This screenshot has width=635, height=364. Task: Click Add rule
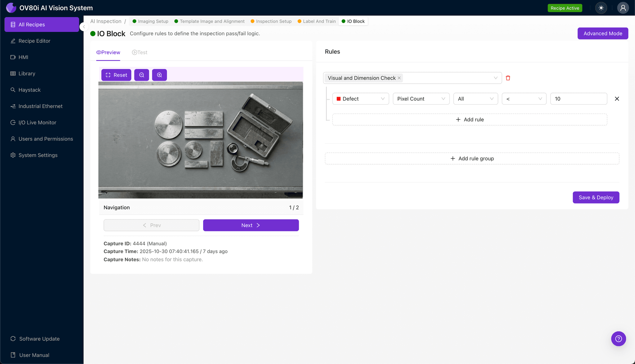470,120
